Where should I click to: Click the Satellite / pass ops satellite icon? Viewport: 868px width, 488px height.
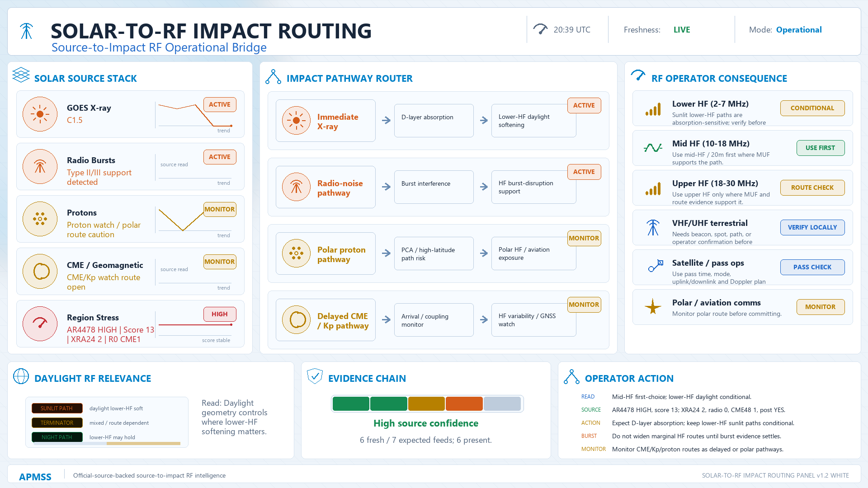[656, 266]
